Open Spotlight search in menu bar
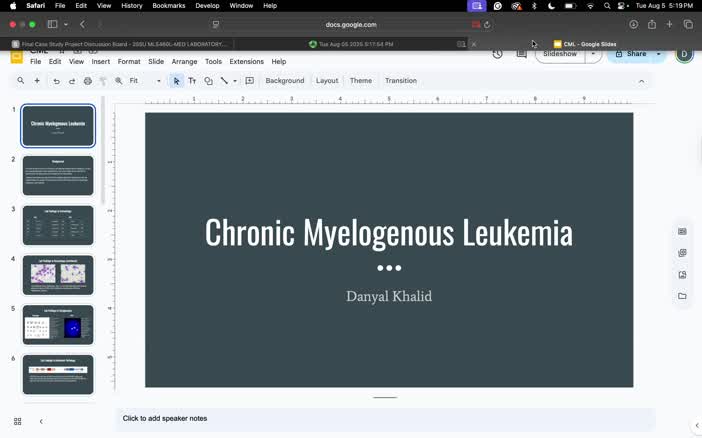 [x=607, y=6]
